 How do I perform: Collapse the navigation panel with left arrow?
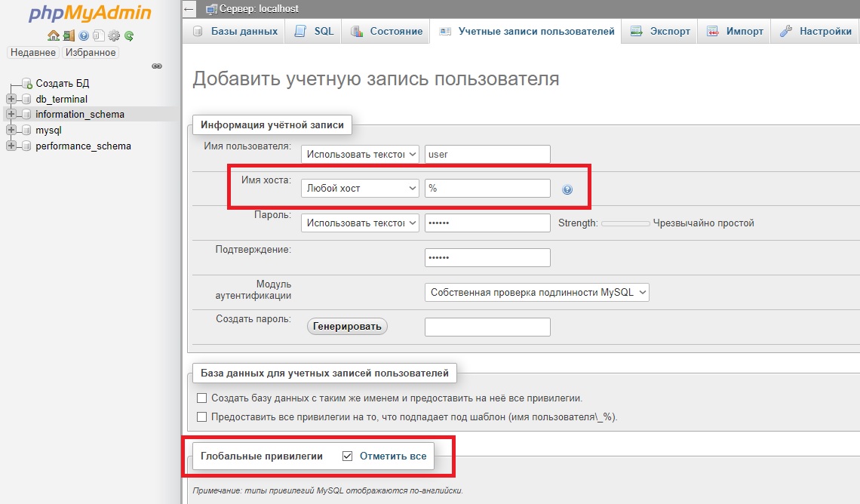pyautogui.click(x=189, y=9)
